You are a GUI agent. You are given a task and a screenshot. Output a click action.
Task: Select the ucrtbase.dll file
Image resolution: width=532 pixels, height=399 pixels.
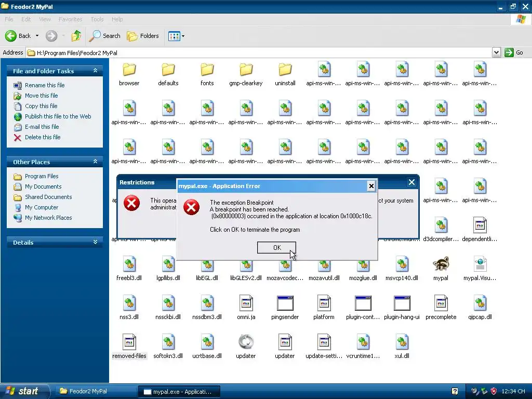click(207, 347)
